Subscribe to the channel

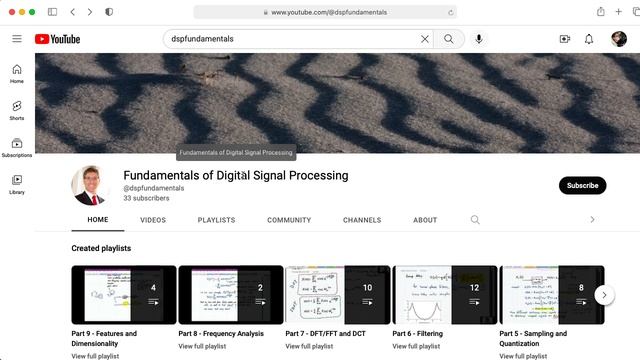pyautogui.click(x=582, y=185)
